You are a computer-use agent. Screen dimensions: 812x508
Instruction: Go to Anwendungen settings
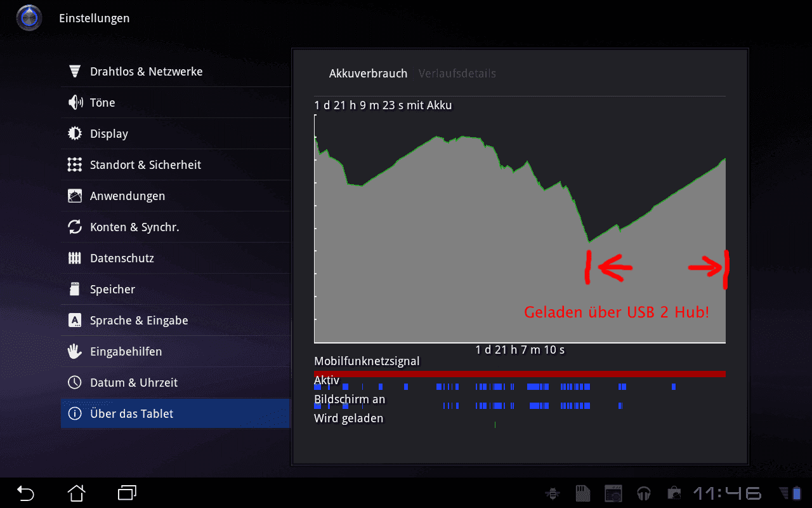point(175,196)
